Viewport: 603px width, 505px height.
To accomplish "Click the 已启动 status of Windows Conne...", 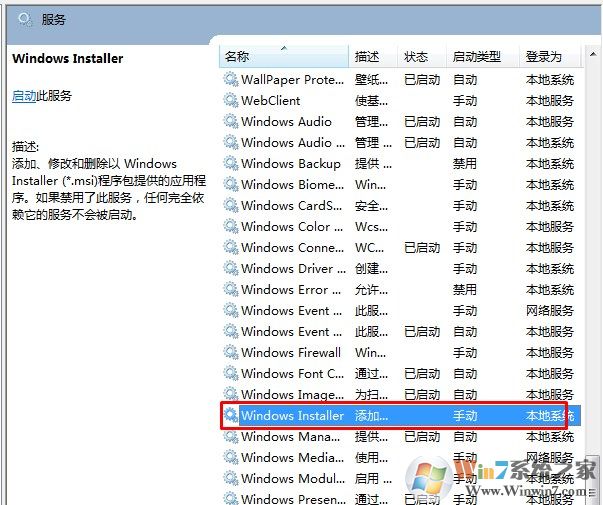I will tap(422, 247).
